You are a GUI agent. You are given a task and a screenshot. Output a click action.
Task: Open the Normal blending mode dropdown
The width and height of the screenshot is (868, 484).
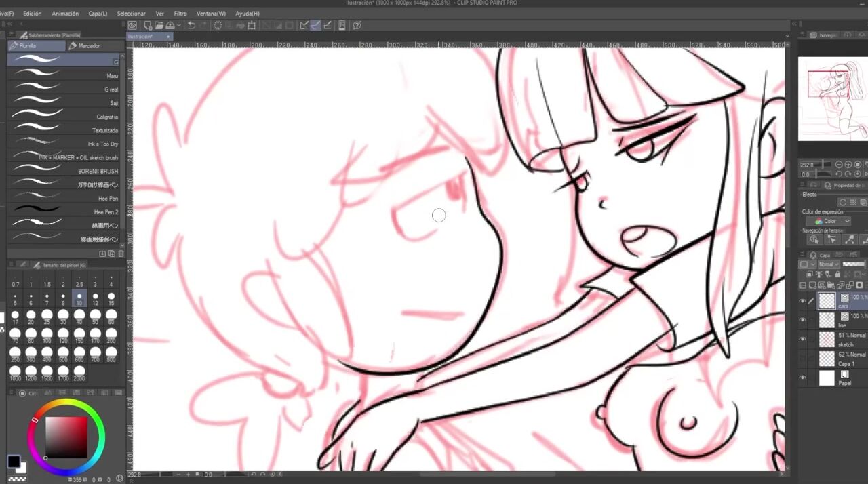(x=828, y=264)
